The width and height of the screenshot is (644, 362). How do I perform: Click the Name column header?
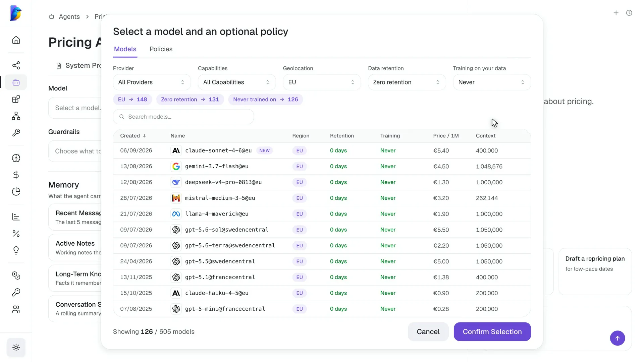click(178, 136)
